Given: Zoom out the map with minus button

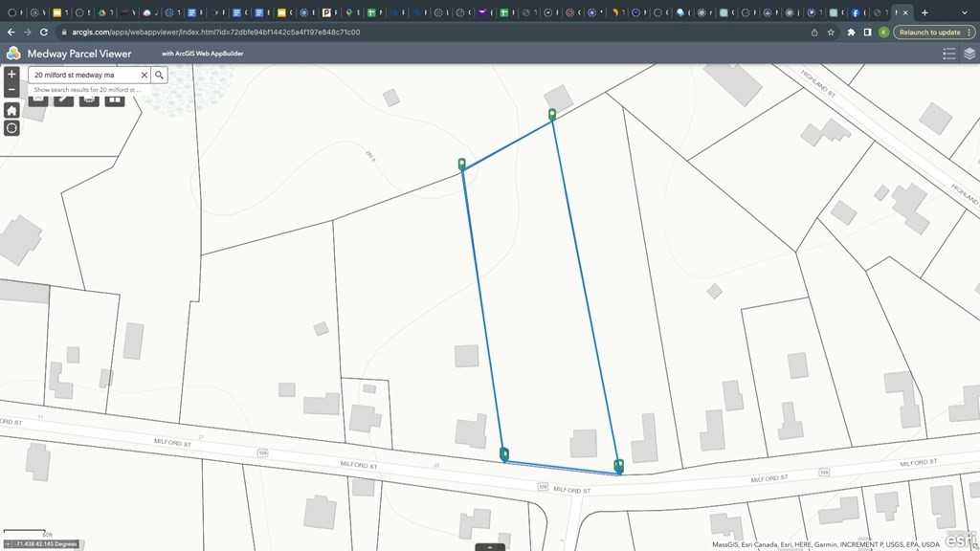Looking at the screenshot, I should point(11,90).
